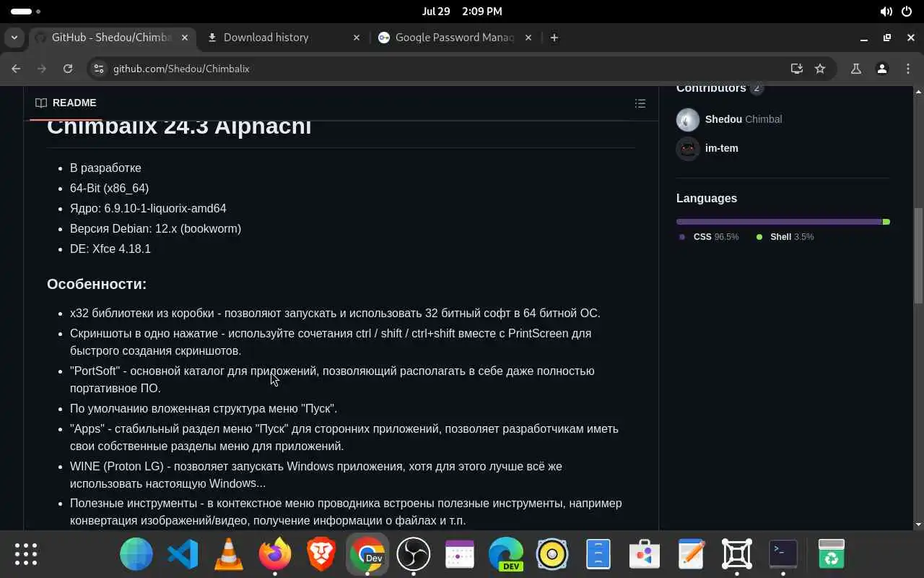
Task: Open the Trash recycle bin in dock
Action: (832, 554)
